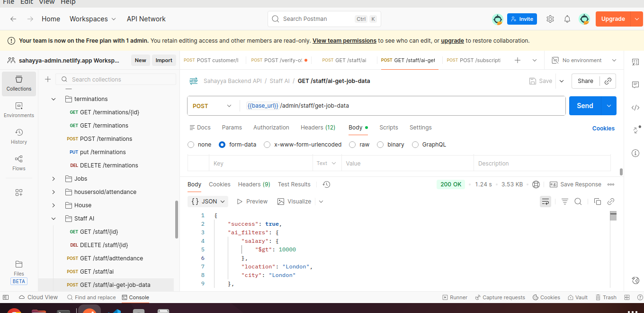The height and width of the screenshot is (313, 644).
Task: Open the Notifications bell icon
Action: 567,19
